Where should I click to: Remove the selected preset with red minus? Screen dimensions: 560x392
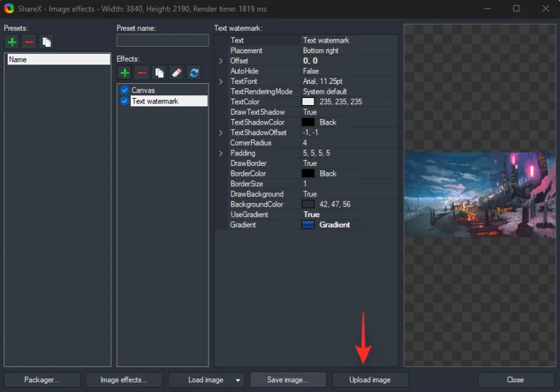(x=29, y=42)
